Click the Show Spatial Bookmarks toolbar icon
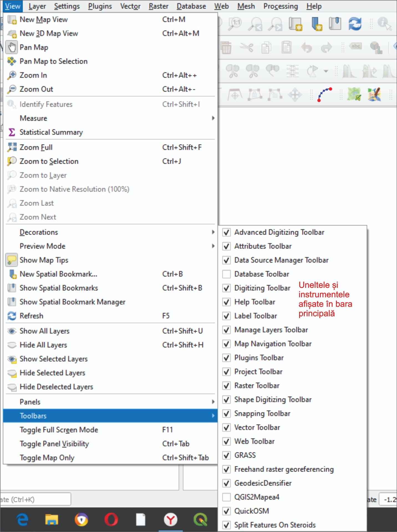This screenshot has height=532, width=397. (x=335, y=24)
